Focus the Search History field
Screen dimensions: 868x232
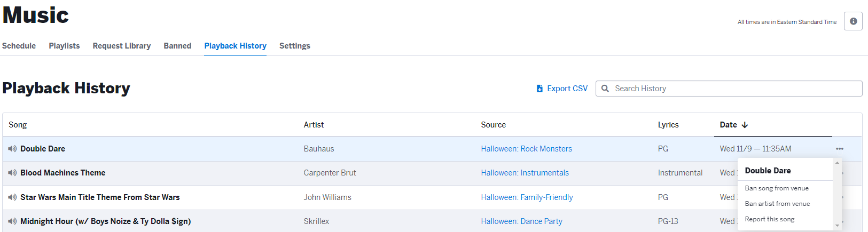729,89
